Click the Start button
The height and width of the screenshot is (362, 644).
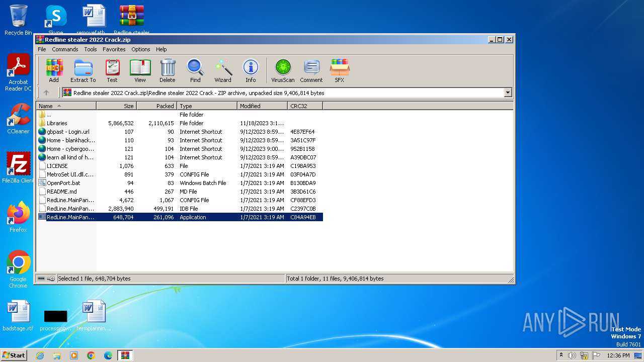(14, 355)
